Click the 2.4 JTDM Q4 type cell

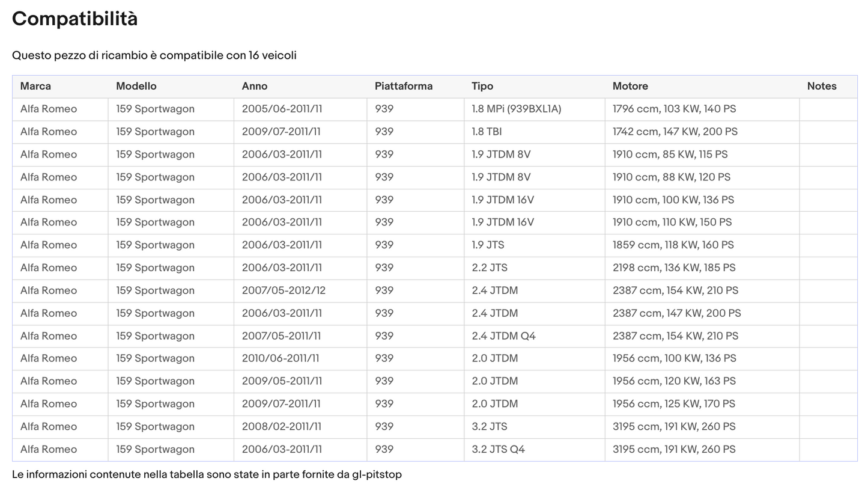(x=503, y=336)
